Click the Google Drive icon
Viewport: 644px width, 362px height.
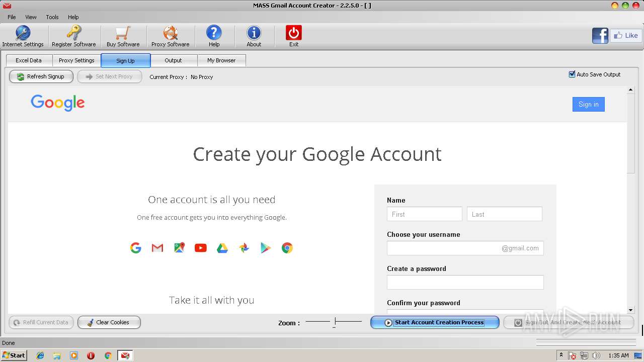222,248
